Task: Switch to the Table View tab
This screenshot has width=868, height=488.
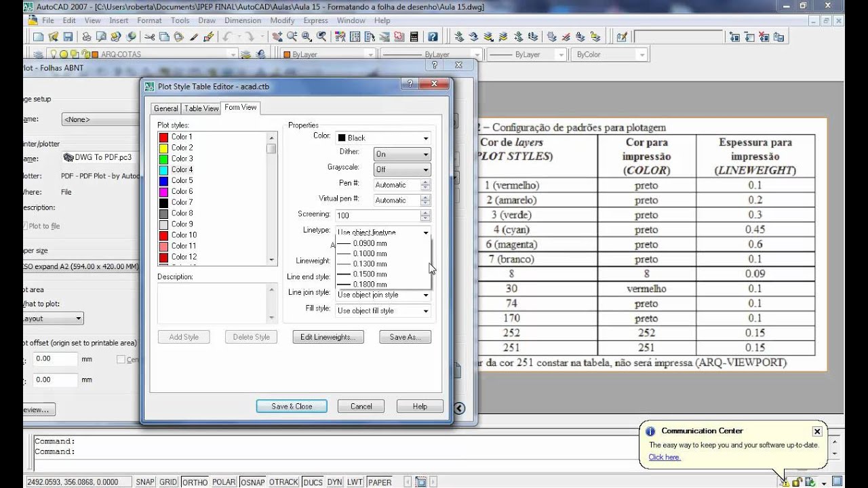Action: pyautogui.click(x=201, y=108)
